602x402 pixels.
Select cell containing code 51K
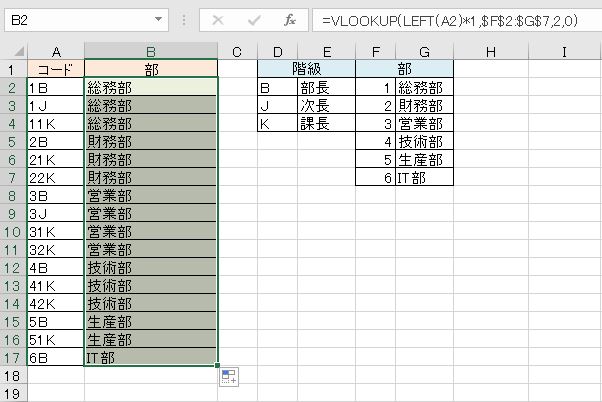[56, 340]
